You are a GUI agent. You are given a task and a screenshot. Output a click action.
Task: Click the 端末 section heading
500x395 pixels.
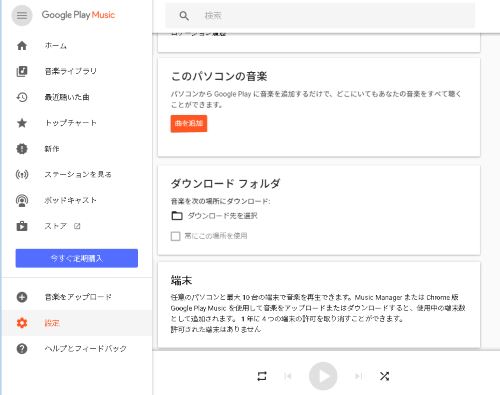point(181,280)
